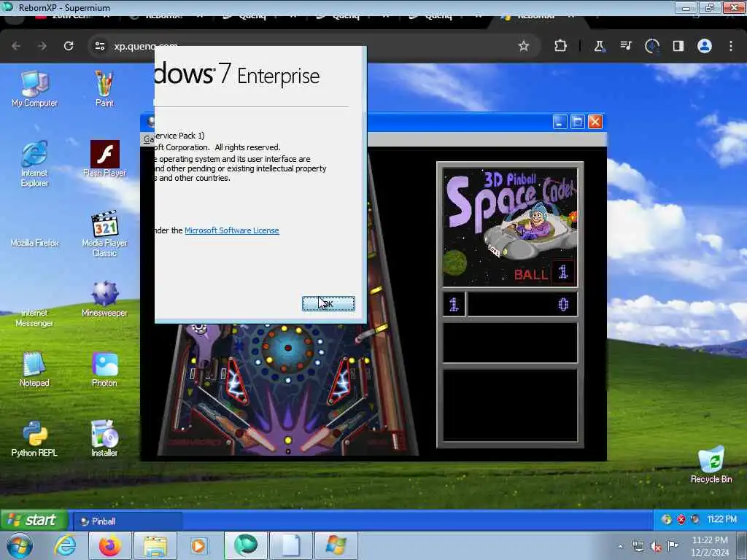Screen dimensions: 747x560
Task: Open the Windows 7 Start orb
Action: point(20,545)
